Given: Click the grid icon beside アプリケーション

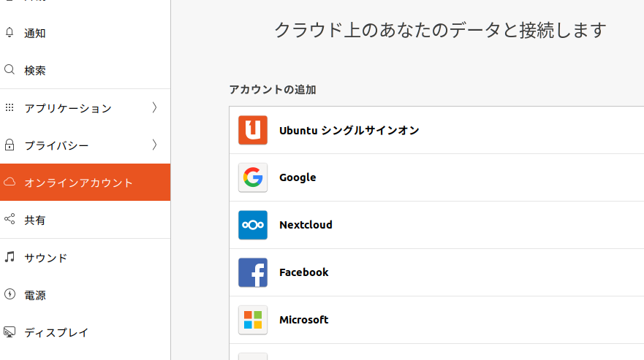Looking at the screenshot, I should click(x=10, y=107).
